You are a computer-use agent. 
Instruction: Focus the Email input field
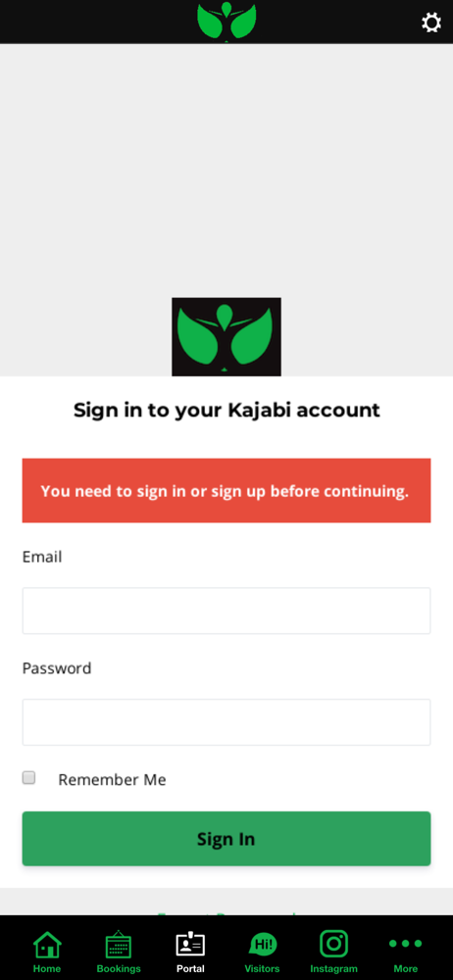click(226, 611)
